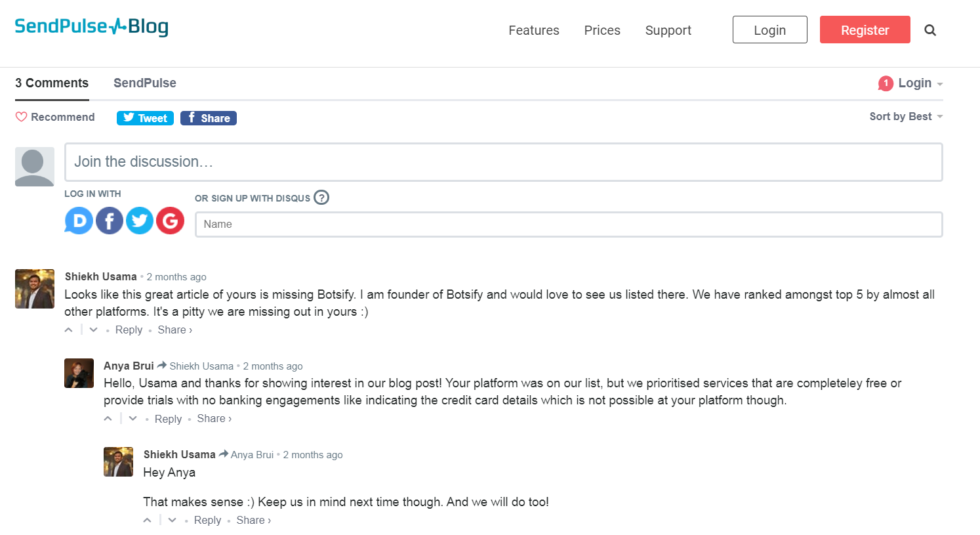The width and height of the screenshot is (980, 535).
Task: Click Shiekh Usama author name on nested reply
Action: point(180,454)
